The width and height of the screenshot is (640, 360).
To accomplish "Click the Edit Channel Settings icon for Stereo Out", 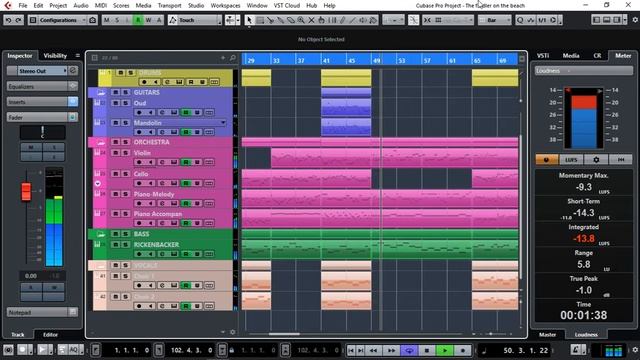I will point(73,71).
